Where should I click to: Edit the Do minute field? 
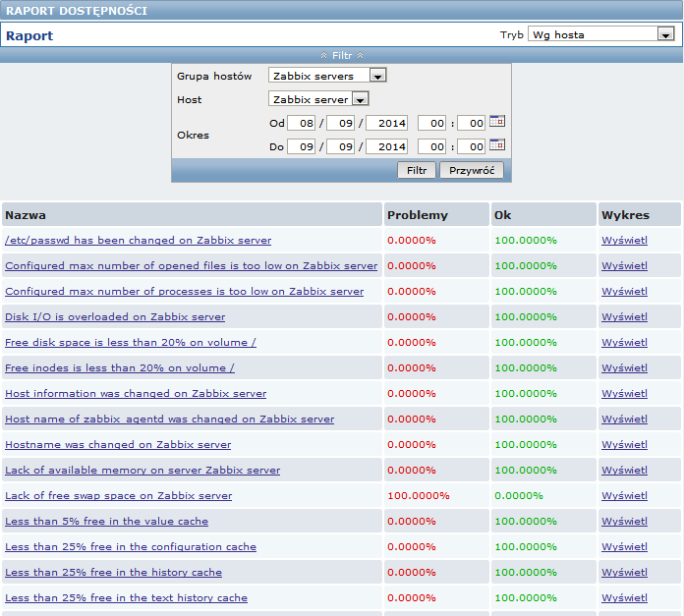[x=471, y=147]
